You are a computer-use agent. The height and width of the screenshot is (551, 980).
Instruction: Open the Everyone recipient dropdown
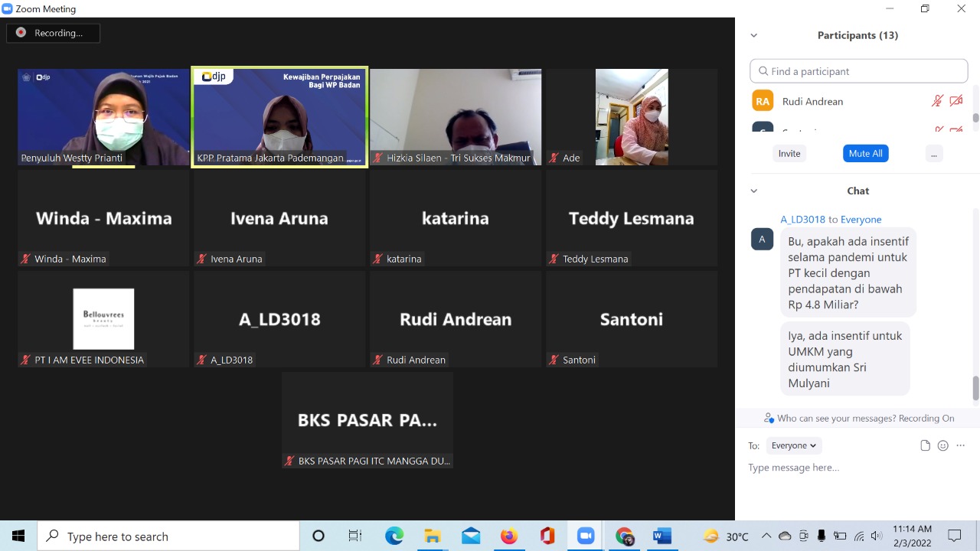[x=792, y=445]
